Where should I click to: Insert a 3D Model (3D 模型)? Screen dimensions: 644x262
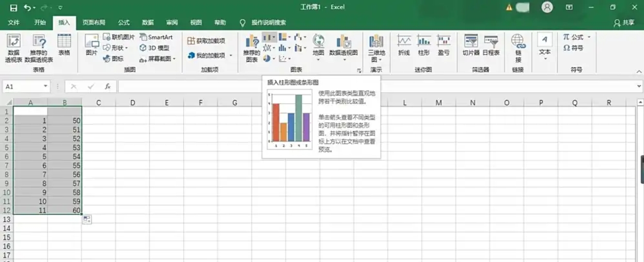coord(154,48)
